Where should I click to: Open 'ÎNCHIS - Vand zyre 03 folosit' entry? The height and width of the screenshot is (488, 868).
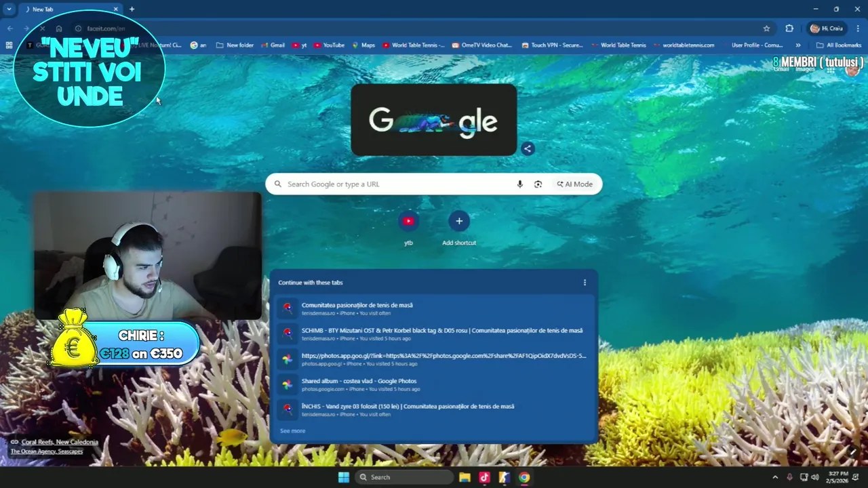(434, 409)
